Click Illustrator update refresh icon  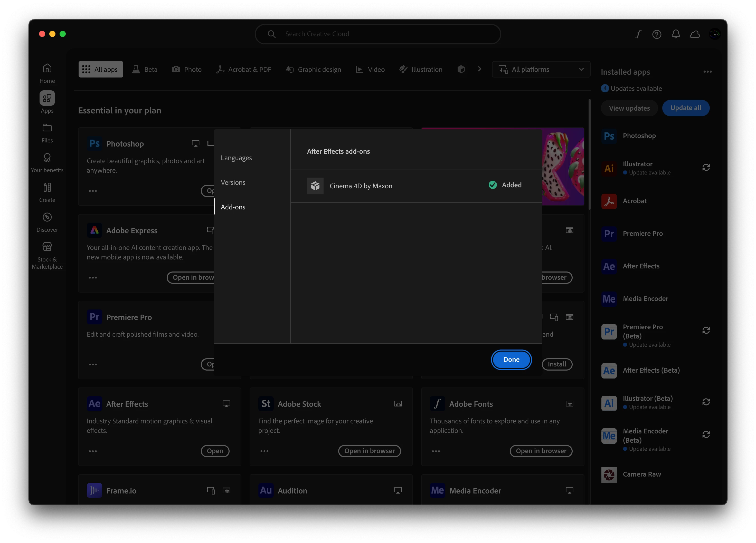tap(706, 167)
